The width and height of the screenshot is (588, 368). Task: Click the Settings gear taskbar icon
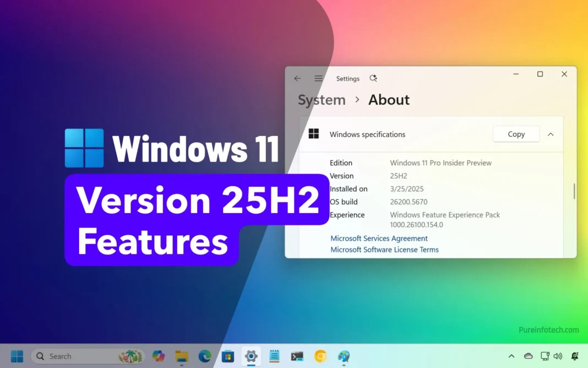click(x=251, y=356)
